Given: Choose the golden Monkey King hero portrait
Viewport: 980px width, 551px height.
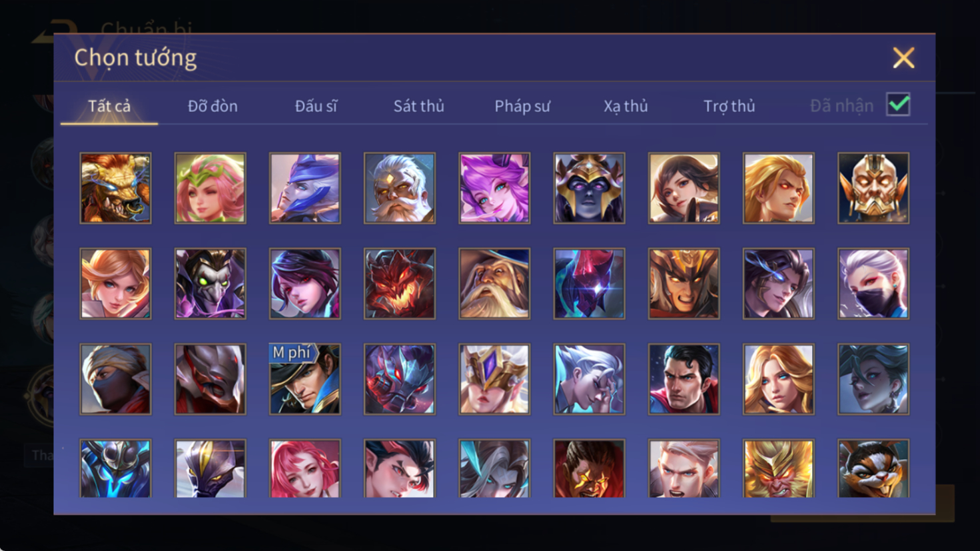Looking at the screenshot, I should point(778,468).
